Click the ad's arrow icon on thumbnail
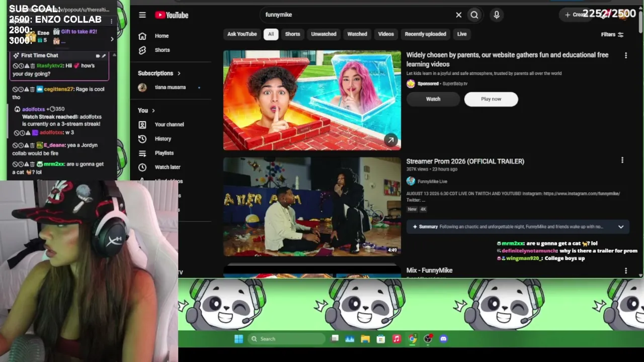 point(391,140)
